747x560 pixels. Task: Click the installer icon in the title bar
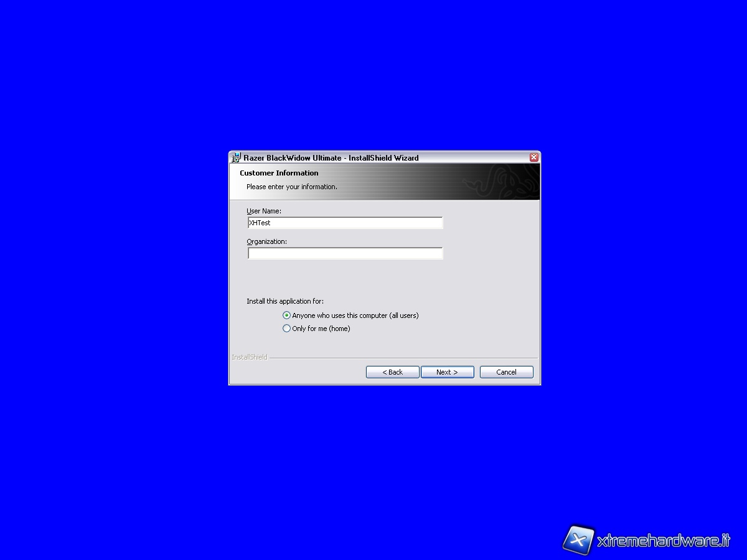coord(236,158)
